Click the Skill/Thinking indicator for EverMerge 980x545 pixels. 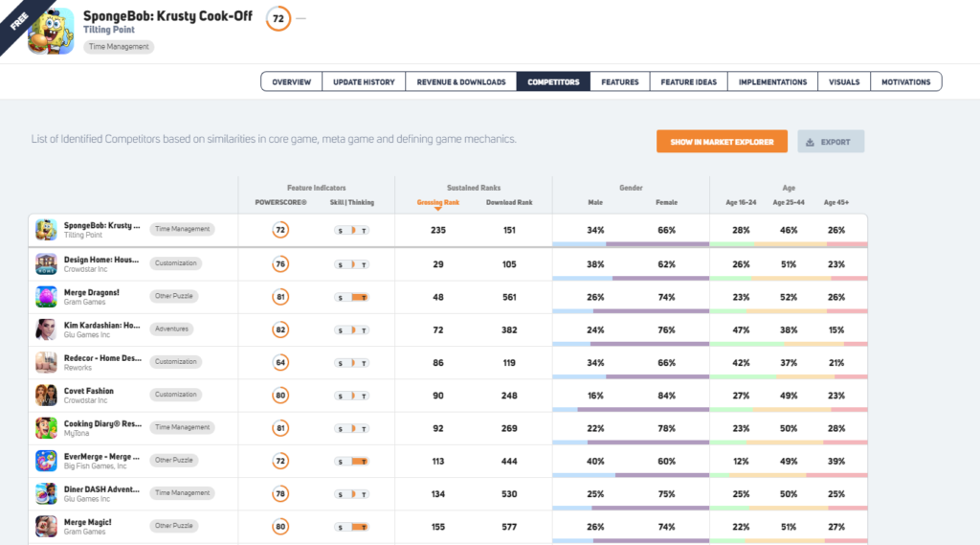point(352,462)
